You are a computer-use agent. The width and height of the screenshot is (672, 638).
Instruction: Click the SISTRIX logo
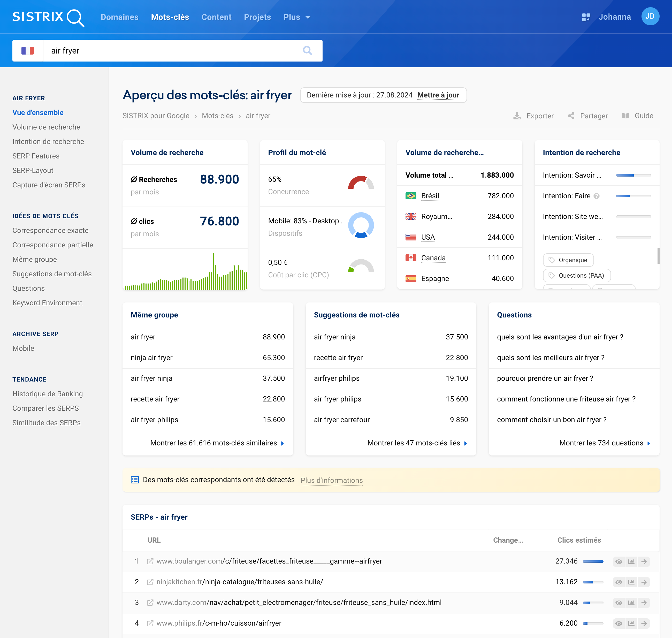click(x=48, y=17)
